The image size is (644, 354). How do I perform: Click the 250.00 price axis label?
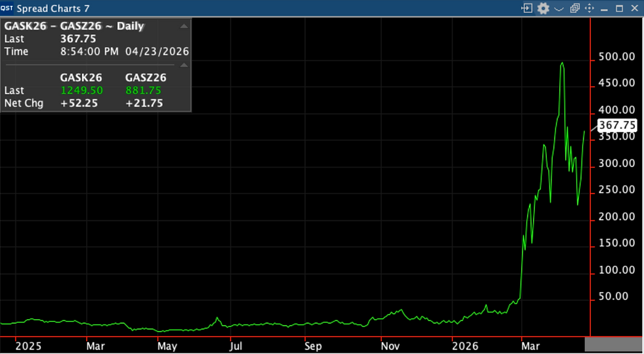click(617, 190)
